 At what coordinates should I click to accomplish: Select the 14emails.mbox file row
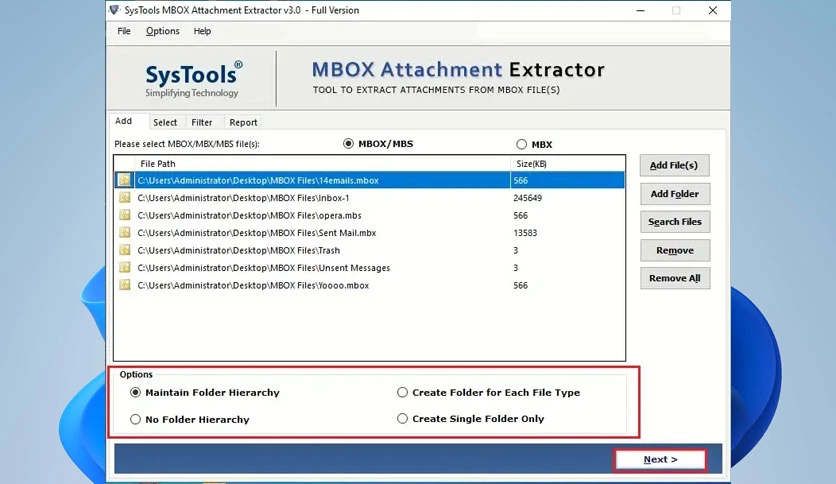coord(369,180)
